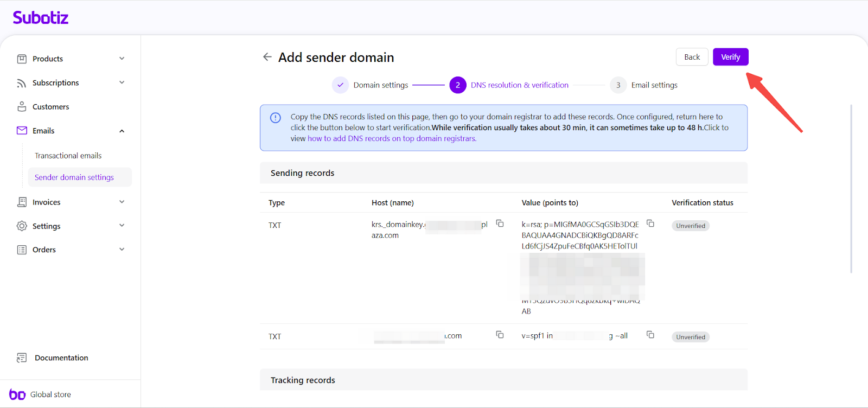Image resolution: width=868 pixels, height=408 pixels.
Task: Expand the Settings chevron in the sidebar
Action: (122, 226)
